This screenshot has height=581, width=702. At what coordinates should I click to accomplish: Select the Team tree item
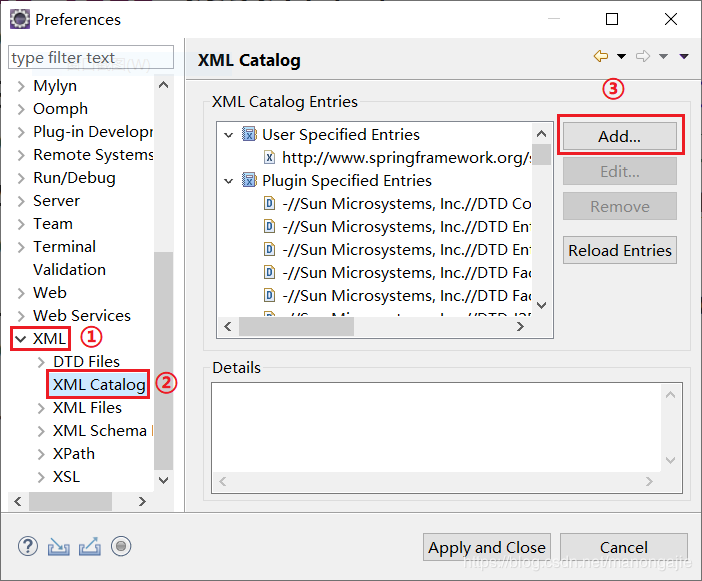pos(53,223)
